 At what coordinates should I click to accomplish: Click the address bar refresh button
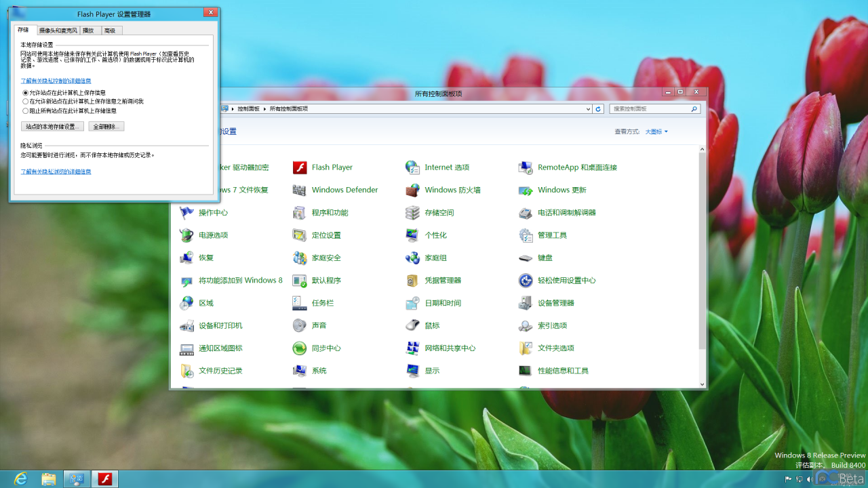[x=598, y=108]
